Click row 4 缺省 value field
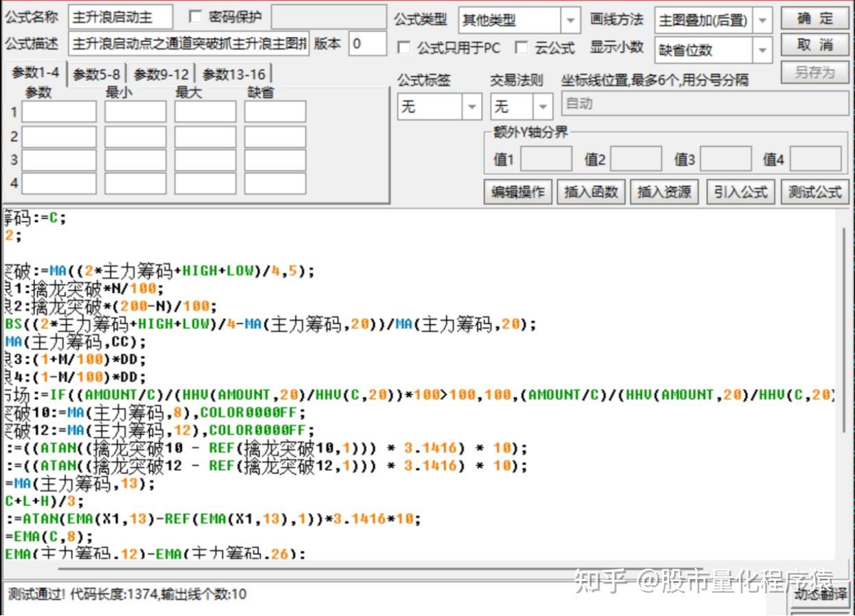855x616 pixels. 275,183
